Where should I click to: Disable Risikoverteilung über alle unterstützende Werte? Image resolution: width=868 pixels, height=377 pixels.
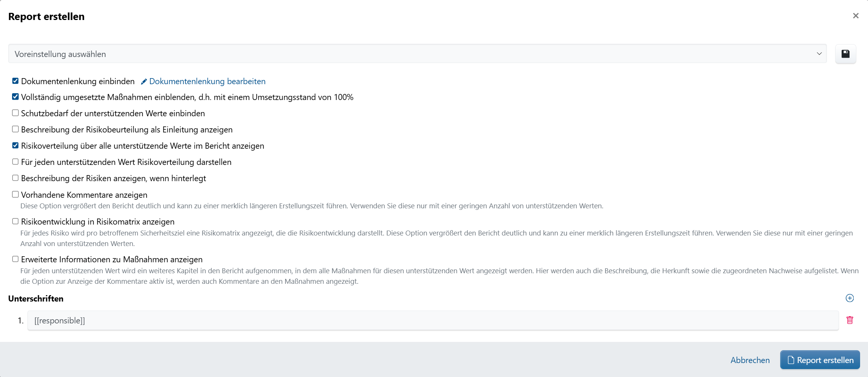(15, 145)
